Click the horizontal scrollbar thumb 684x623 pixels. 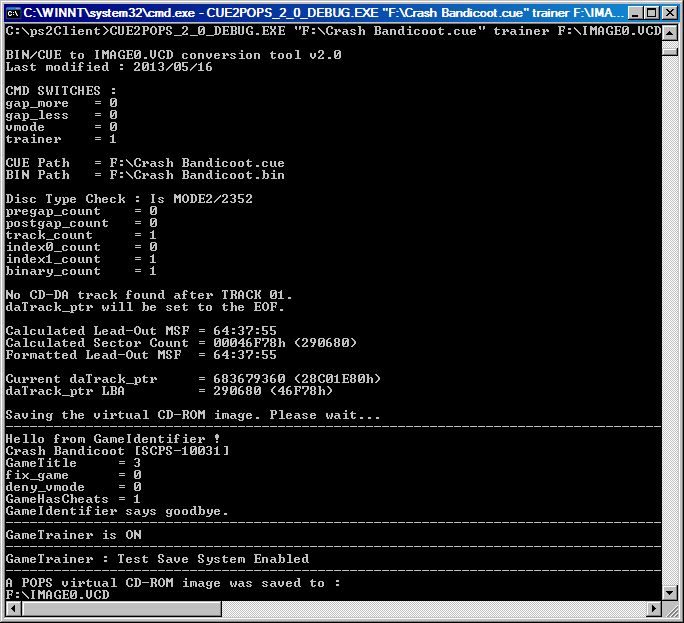point(122,608)
